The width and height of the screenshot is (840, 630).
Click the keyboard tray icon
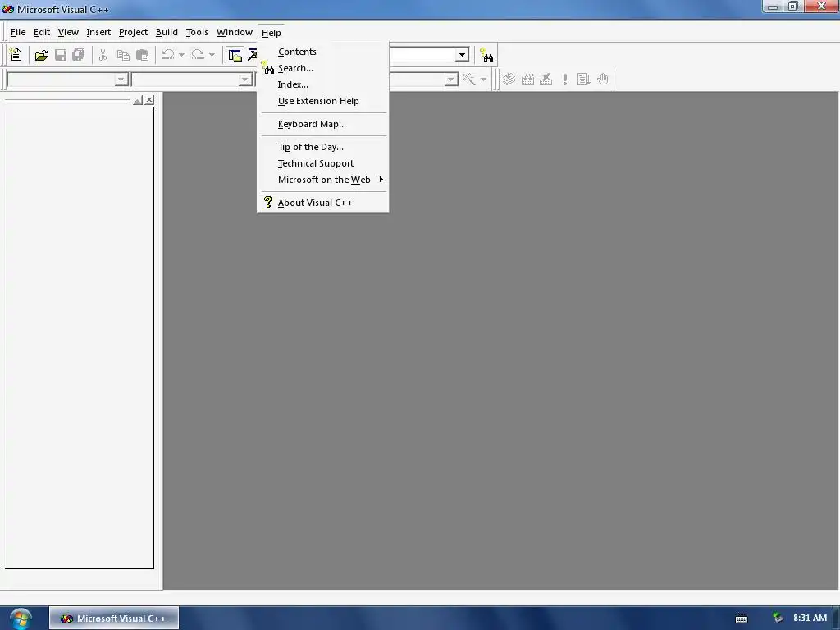[x=742, y=619]
